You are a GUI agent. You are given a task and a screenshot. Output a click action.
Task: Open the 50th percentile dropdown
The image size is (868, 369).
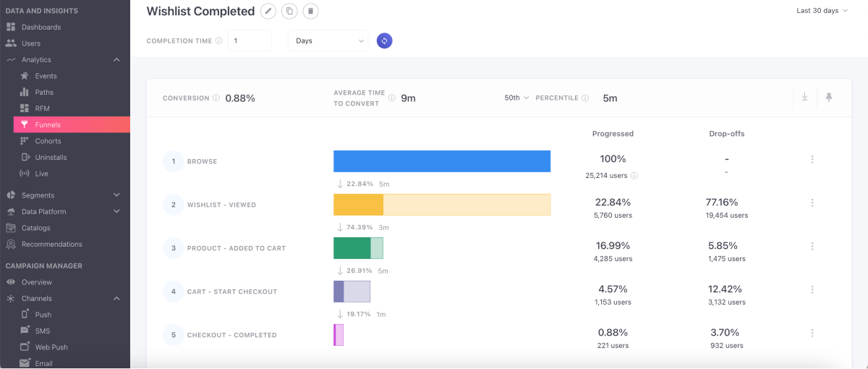point(516,98)
